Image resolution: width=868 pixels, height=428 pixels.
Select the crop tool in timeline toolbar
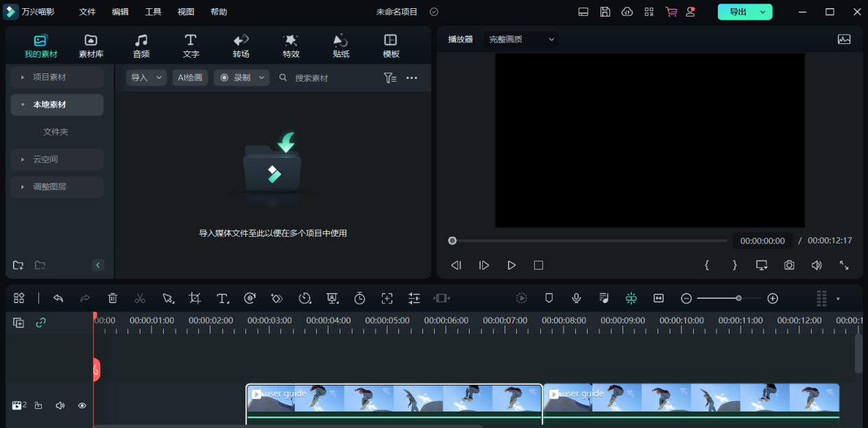195,298
